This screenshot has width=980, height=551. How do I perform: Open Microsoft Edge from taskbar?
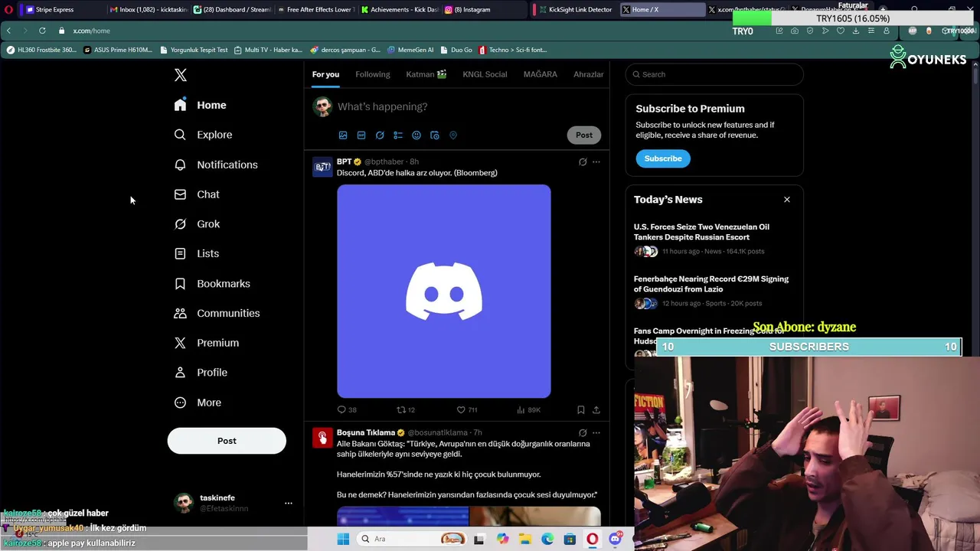click(547, 539)
